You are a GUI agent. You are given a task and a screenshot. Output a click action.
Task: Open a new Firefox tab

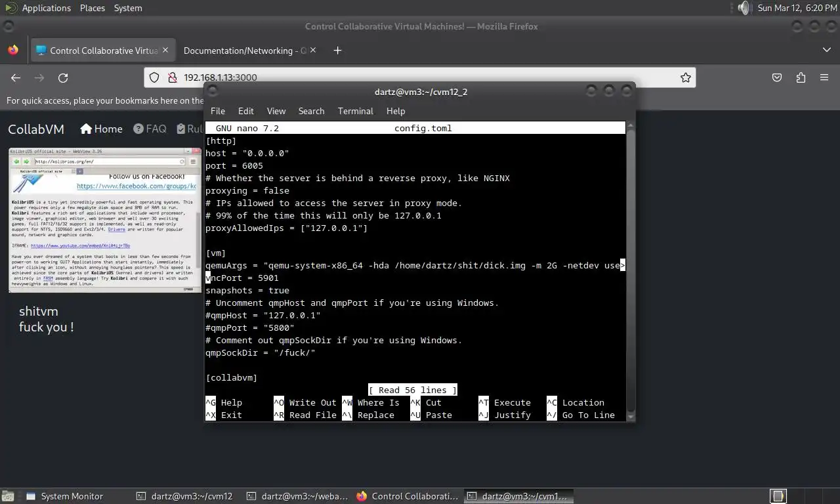pos(337,51)
